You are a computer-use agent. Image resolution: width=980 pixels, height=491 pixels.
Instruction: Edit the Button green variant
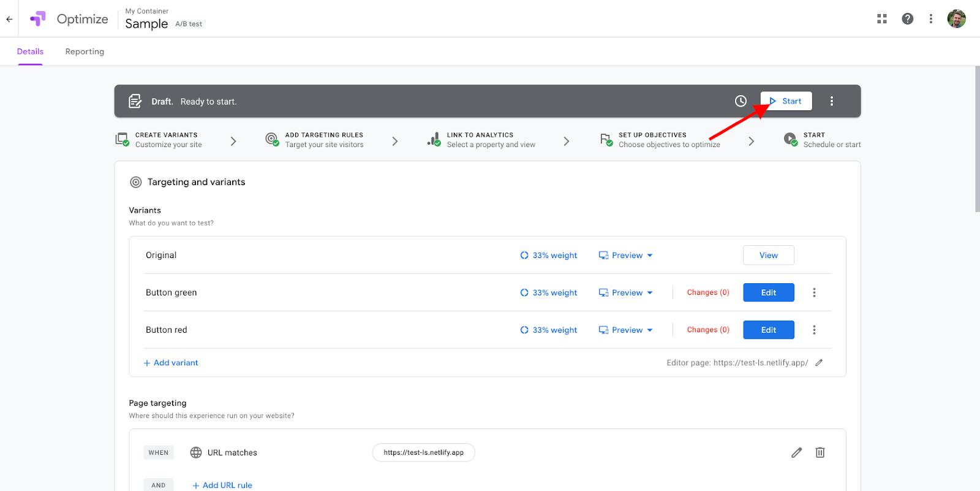769,293
